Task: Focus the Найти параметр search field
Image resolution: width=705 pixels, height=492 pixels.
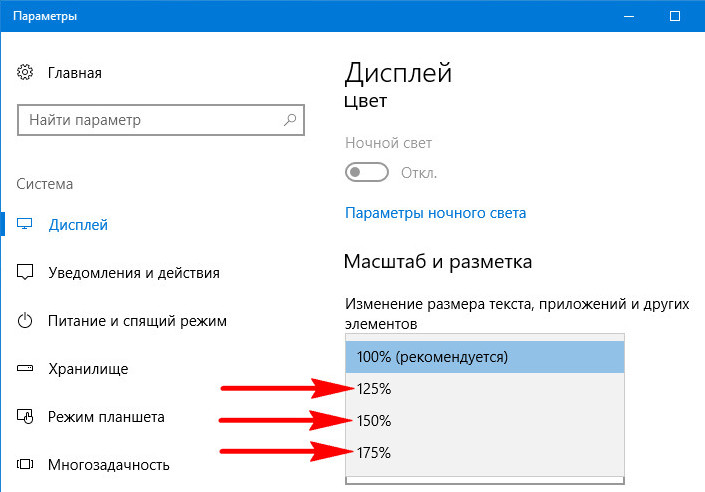Action: 161,120
